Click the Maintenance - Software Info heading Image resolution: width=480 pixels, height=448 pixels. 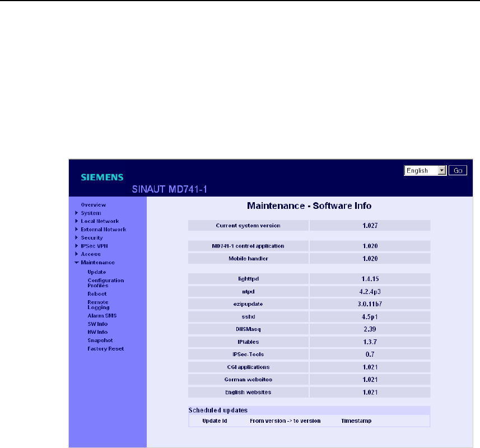(x=309, y=206)
